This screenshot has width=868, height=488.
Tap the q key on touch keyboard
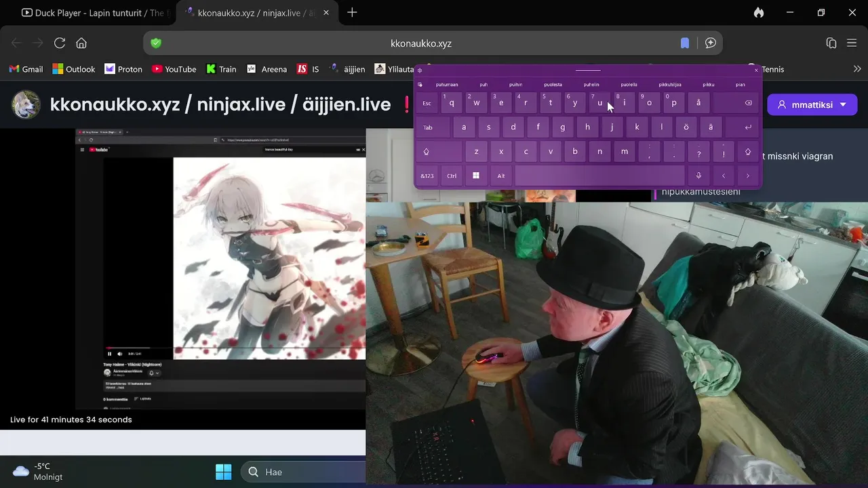452,103
